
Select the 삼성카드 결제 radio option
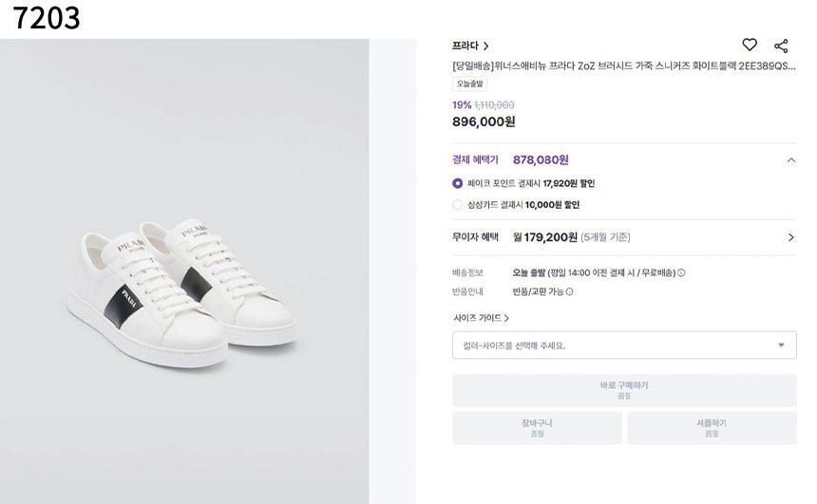458,204
